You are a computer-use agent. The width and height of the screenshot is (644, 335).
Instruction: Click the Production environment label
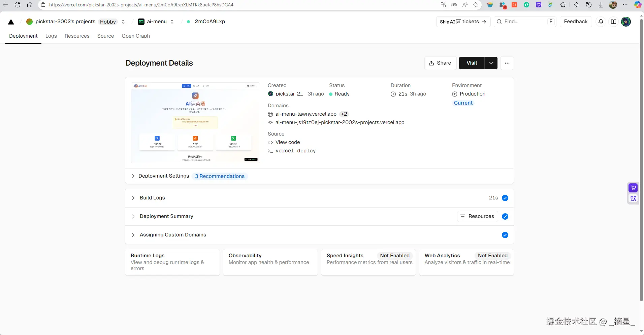pyautogui.click(x=473, y=94)
